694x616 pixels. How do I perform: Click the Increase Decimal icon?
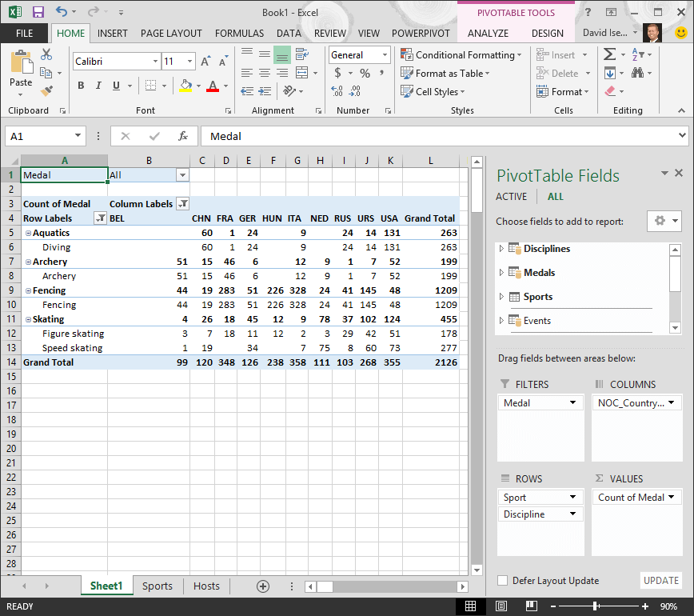(x=336, y=90)
